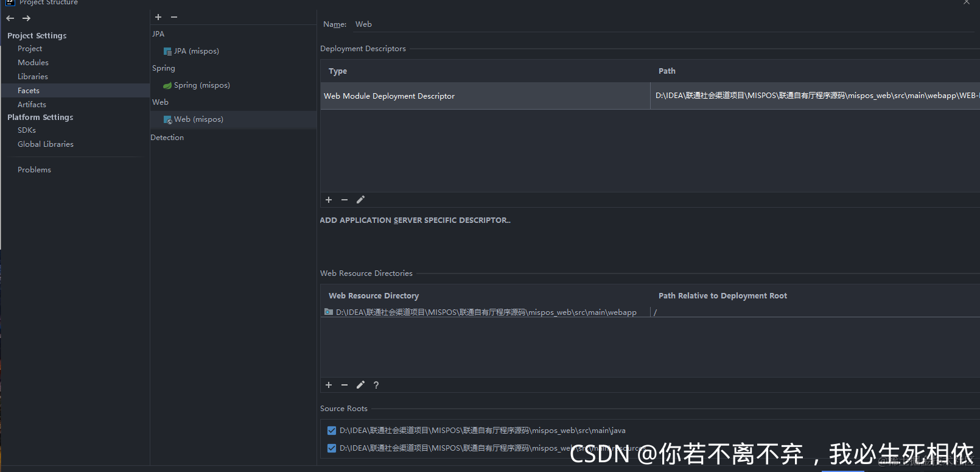
Task: Go back with the left arrow
Action: click(10, 18)
